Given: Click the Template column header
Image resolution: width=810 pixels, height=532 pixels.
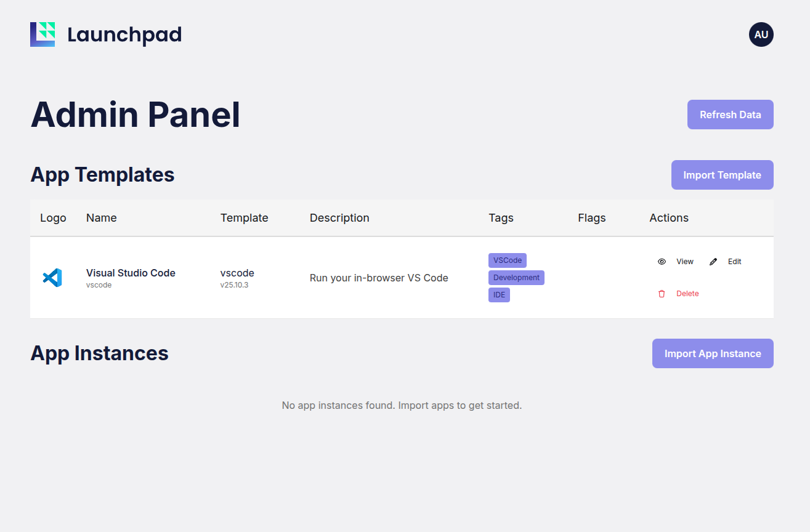Looking at the screenshot, I should click(244, 218).
